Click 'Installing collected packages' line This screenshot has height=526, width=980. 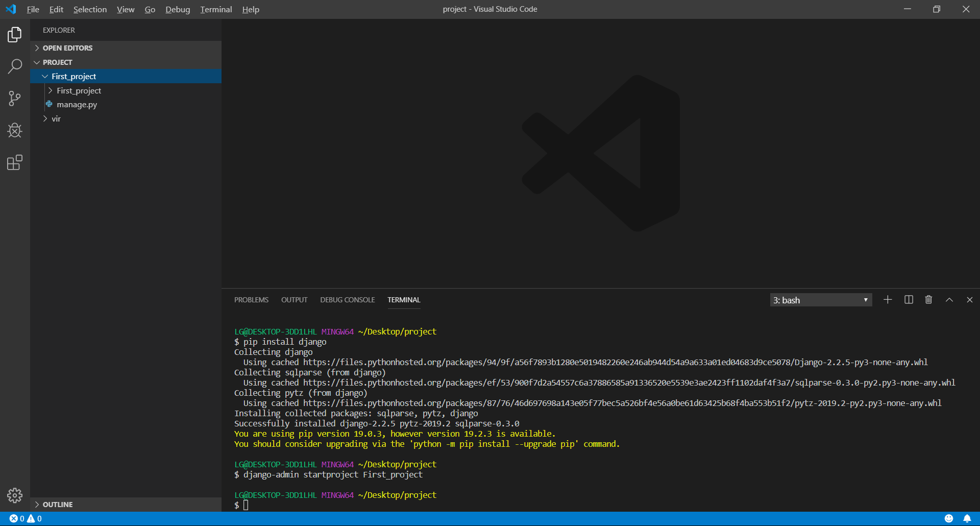(x=356, y=413)
